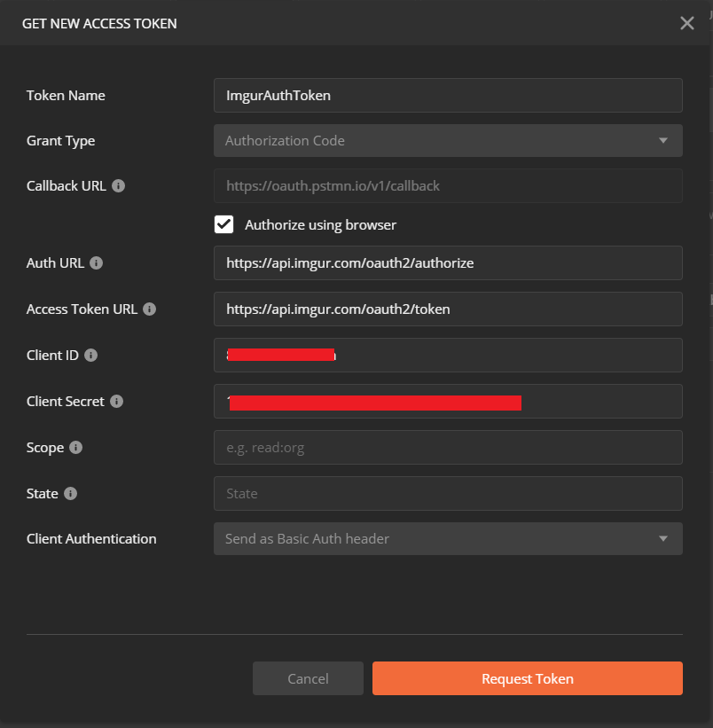This screenshot has width=713, height=728.
Task: Click the Callback URL info icon
Action: 118,185
